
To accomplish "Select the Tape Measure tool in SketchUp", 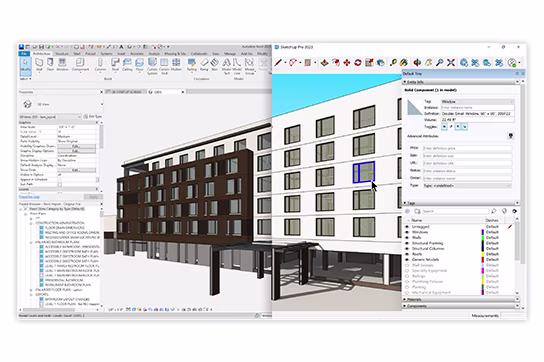I will pyautogui.click(x=393, y=62).
